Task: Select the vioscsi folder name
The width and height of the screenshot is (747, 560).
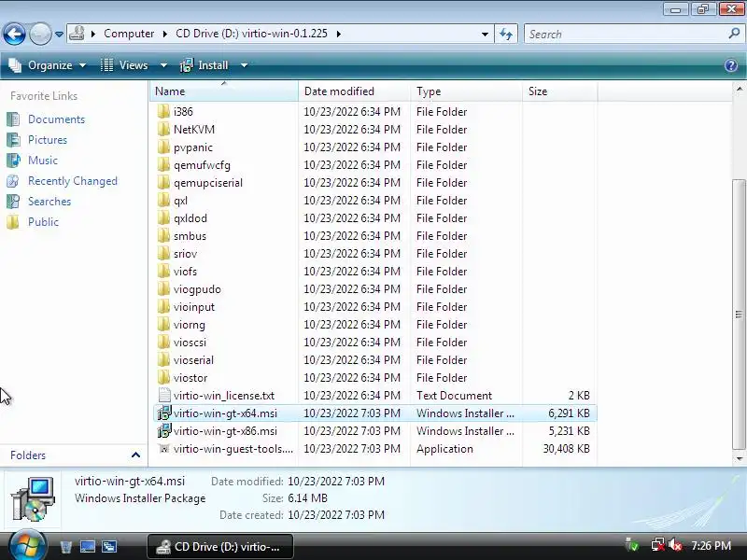Action: (190, 343)
